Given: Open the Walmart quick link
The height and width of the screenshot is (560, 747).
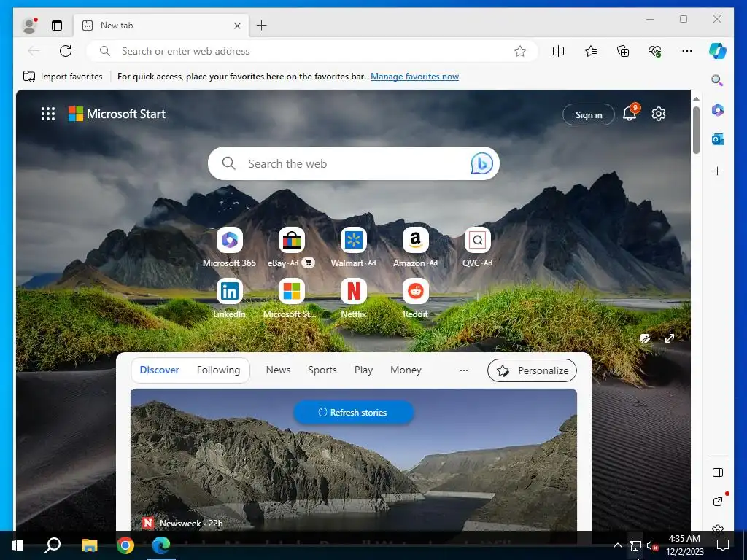Looking at the screenshot, I should [354, 247].
